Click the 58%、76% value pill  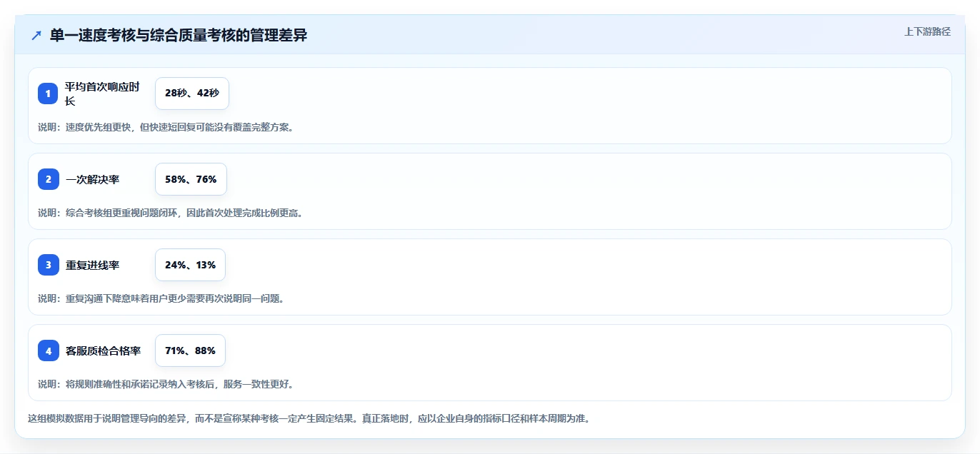tap(191, 179)
